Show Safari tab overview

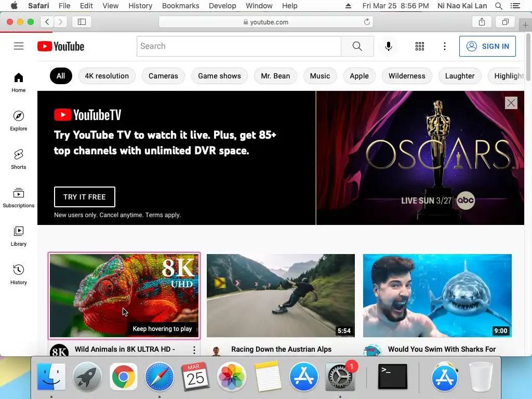506,22
